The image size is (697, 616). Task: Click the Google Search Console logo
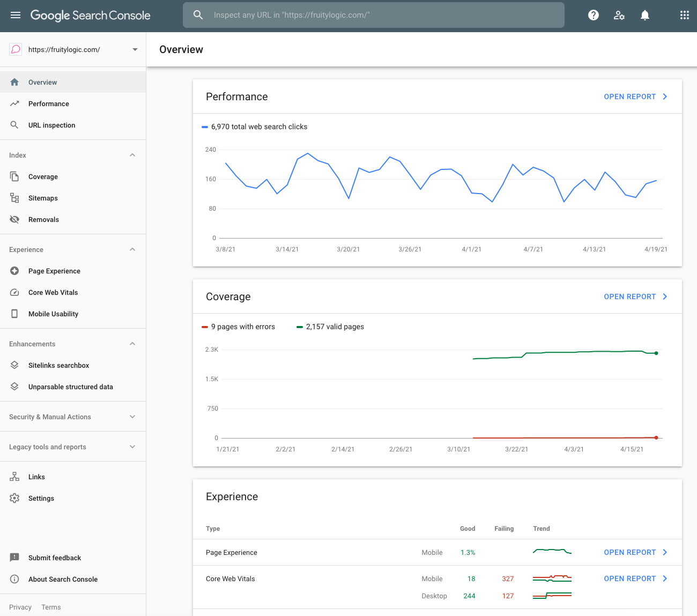(x=90, y=15)
